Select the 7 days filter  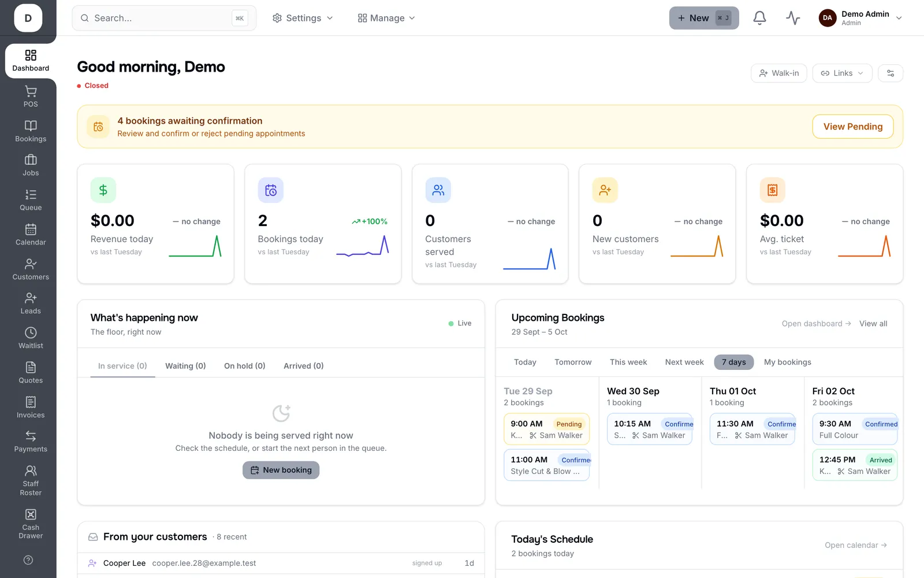pos(733,362)
